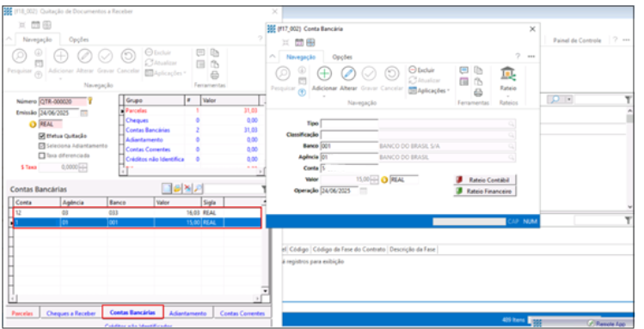644x329 pixels.
Task: Open the Rateio bank icon
Action: 508,74
